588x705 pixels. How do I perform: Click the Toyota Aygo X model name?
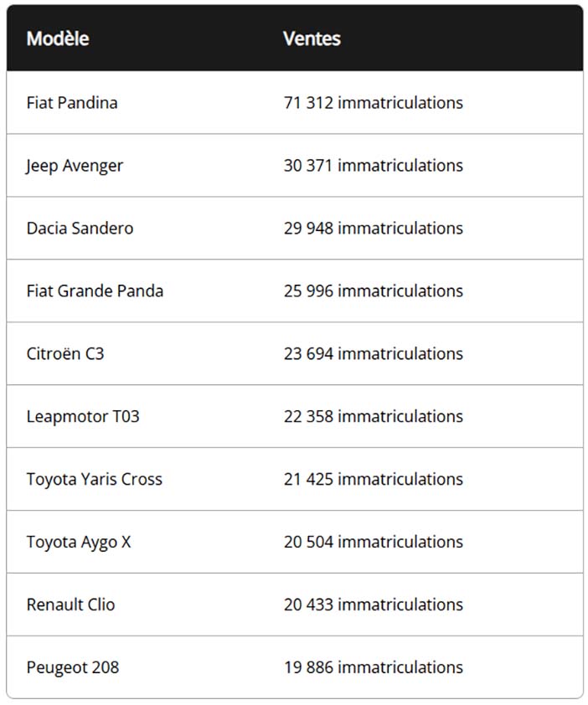(79, 543)
